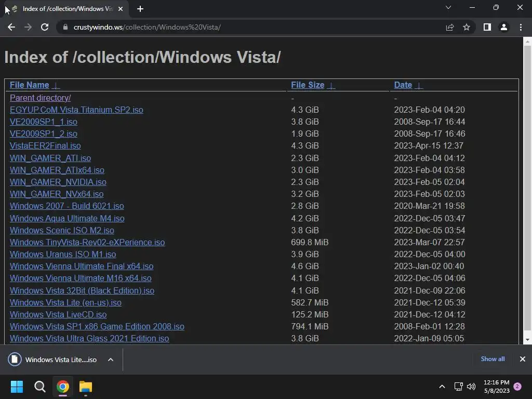The width and height of the screenshot is (532, 399).
Task: Download Windows Vienna Ultimate M16 x64.iso
Action: (x=81, y=278)
